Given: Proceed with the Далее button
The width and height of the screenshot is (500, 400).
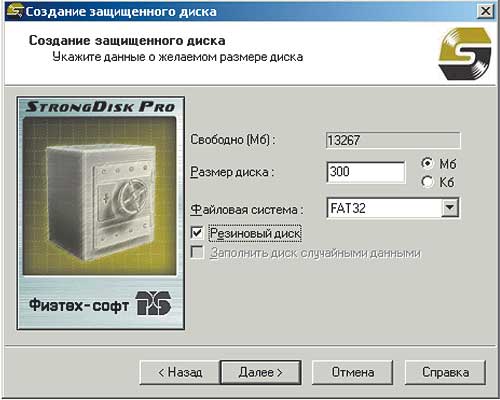Looking at the screenshot, I should click(261, 372).
